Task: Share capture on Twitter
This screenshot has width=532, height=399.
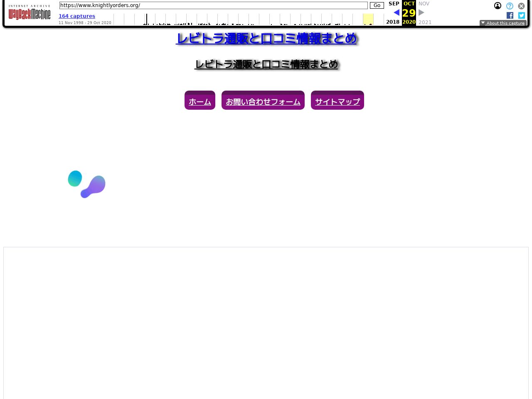Action: pyautogui.click(x=522, y=15)
